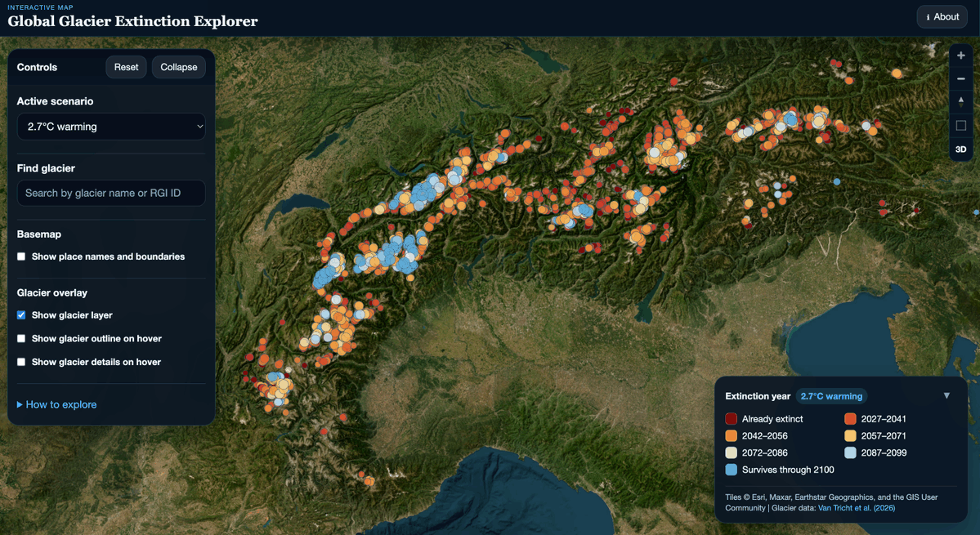This screenshot has height=535, width=980.
Task: Click the Glacier overlay section heading
Action: [51, 292]
